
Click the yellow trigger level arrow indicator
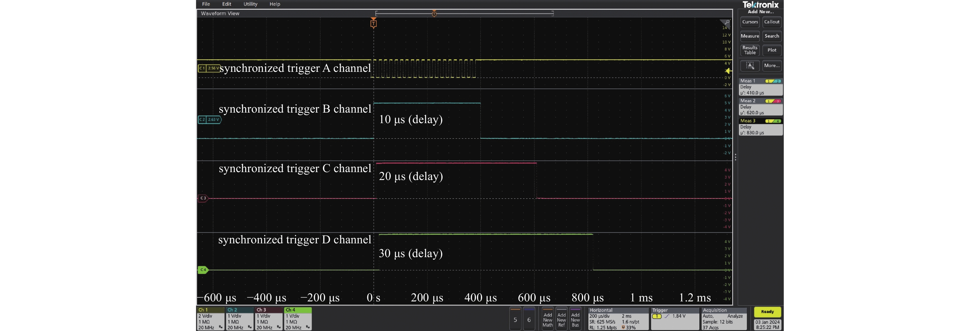click(x=728, y=71)
